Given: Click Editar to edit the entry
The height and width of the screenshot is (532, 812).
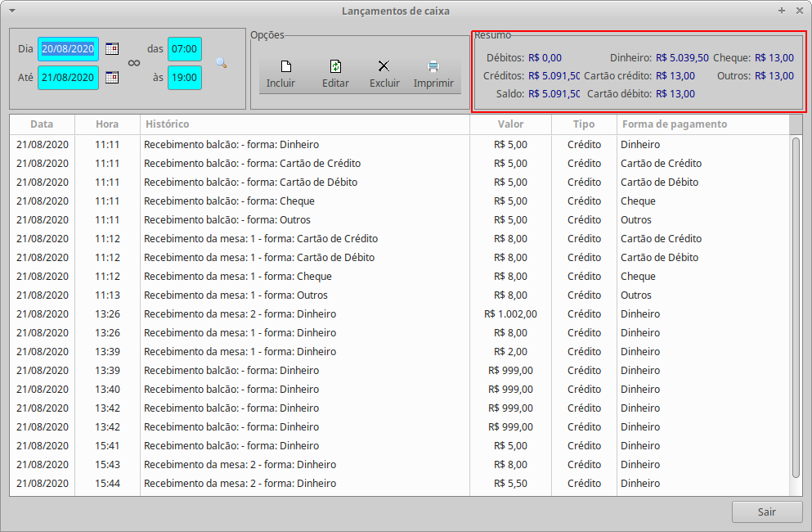Looking at the screenshot, I should (335, 74).
